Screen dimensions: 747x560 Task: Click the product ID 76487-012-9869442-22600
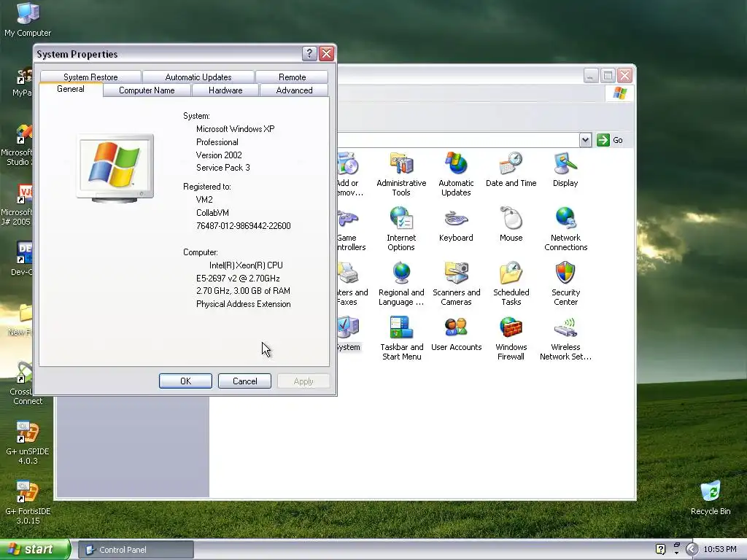(244, 226)
